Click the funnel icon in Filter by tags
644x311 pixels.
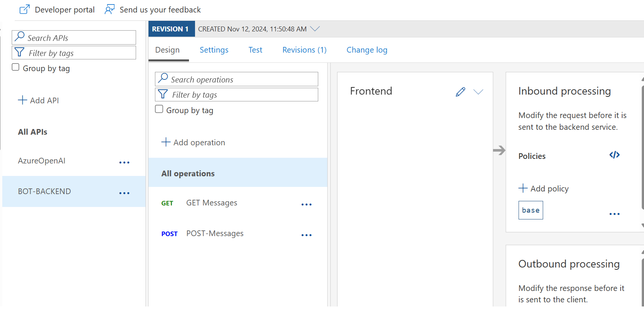[x=163, y=94]
